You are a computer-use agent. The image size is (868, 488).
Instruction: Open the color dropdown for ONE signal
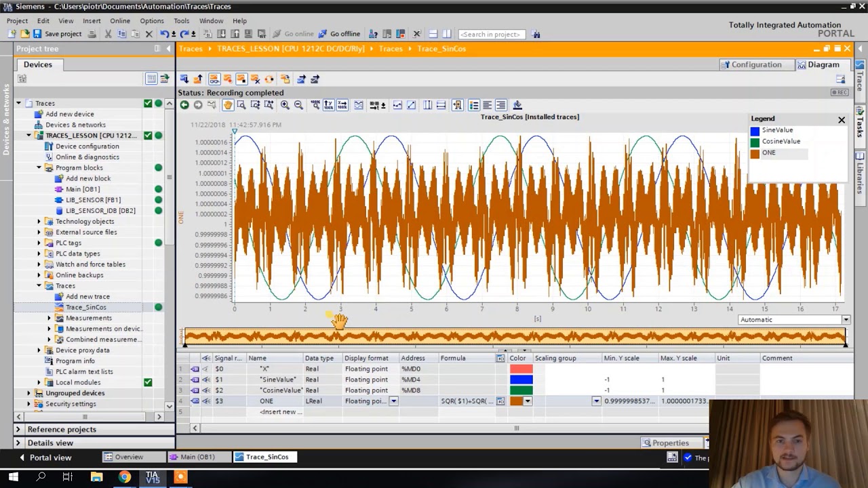pos(528,401)
